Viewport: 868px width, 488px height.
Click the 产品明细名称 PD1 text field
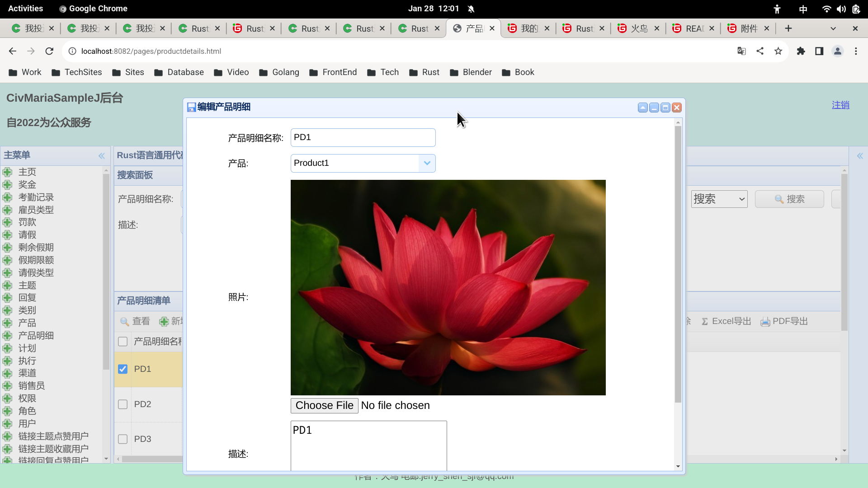tap(363, 138)
